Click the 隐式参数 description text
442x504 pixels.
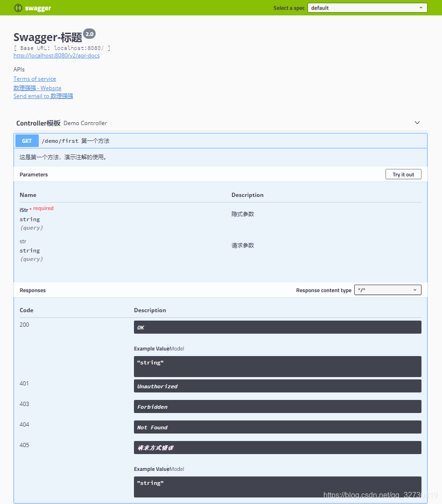[243, 214]
